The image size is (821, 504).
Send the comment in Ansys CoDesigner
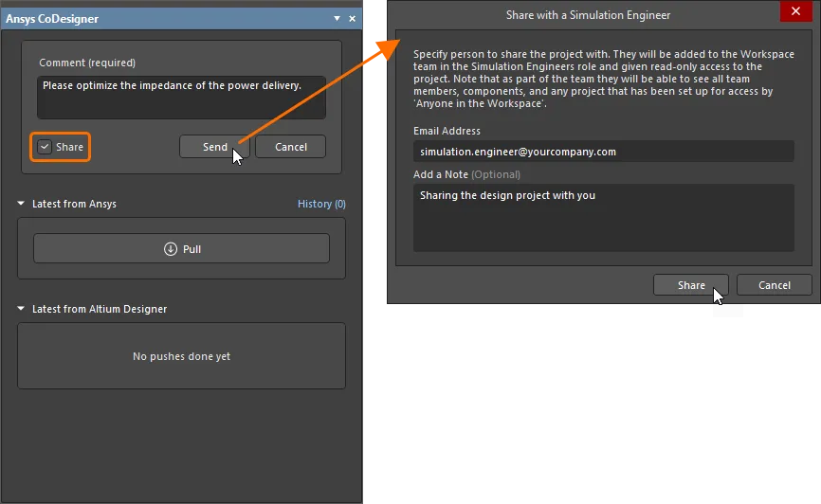click(214, 147)
